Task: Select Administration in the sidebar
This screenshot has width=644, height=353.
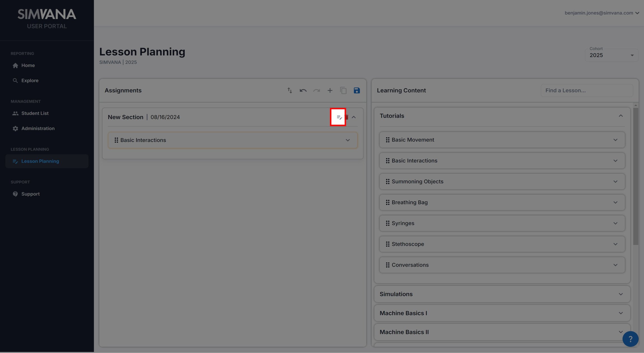Action: click(x=38, y=128)
